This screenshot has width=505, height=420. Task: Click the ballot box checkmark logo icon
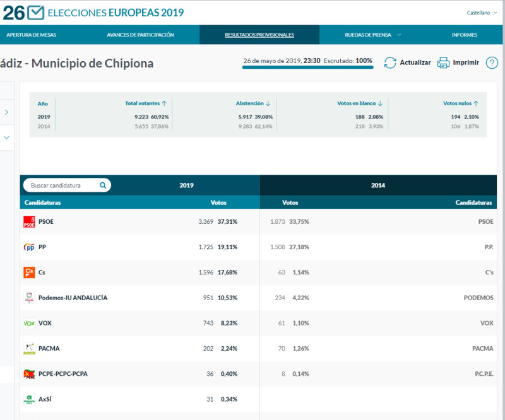point(35,13)
